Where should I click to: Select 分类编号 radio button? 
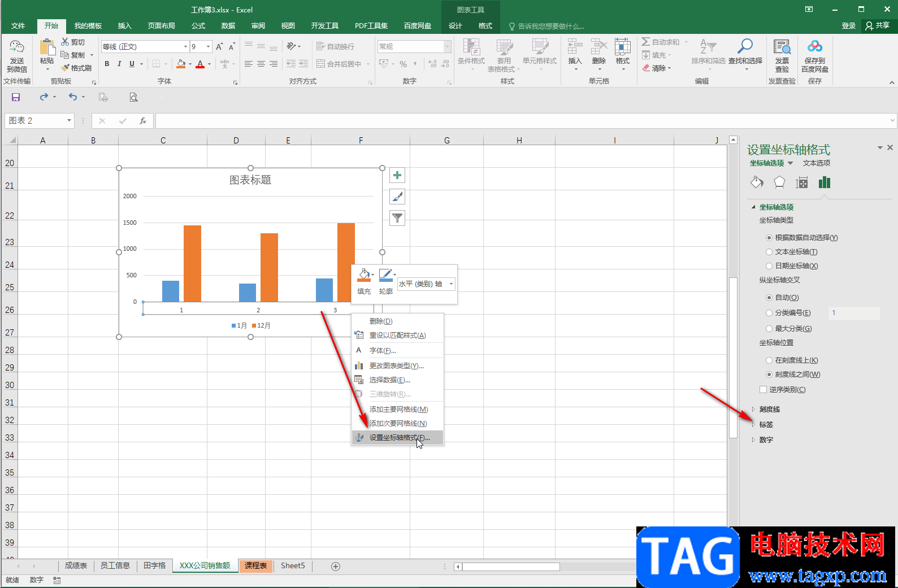[x=769, y=313]
